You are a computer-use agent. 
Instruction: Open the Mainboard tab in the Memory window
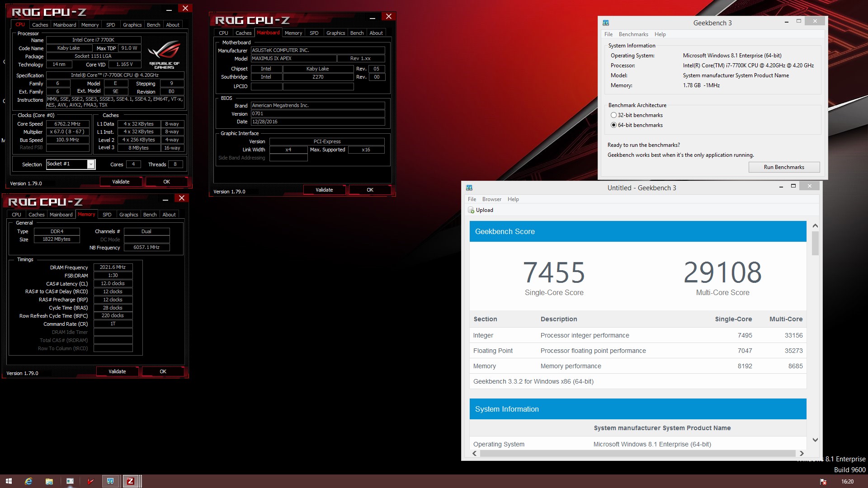(61, 215)
